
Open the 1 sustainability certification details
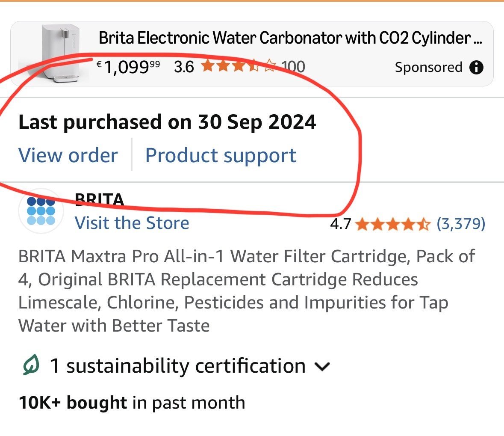tap(177, 366)
